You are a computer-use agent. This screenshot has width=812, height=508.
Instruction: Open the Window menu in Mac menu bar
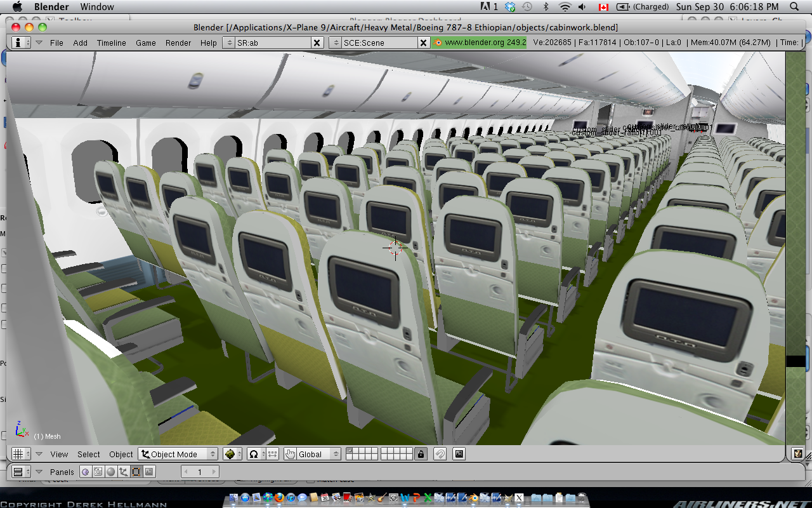97,6
